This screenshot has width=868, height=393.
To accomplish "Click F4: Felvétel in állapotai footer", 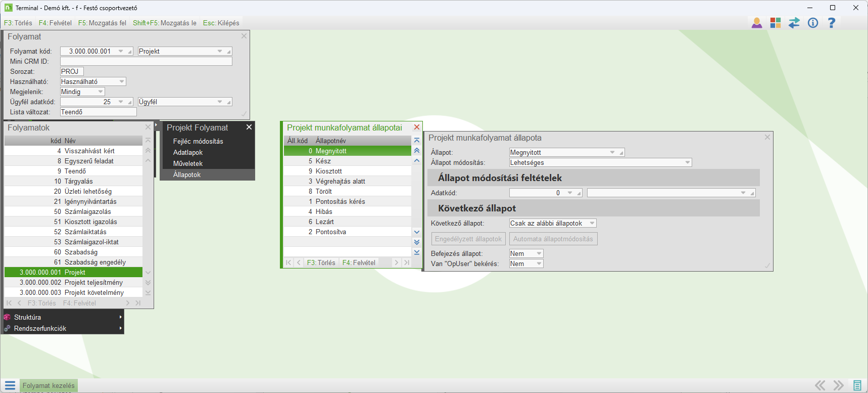I will (359, 263).
